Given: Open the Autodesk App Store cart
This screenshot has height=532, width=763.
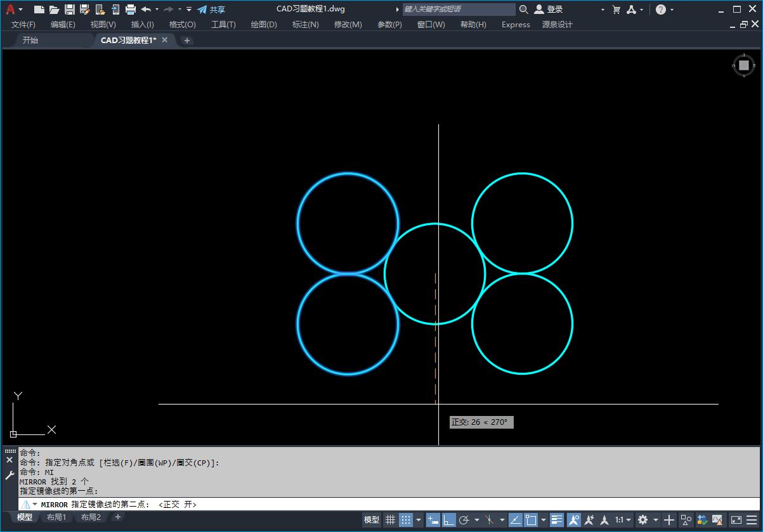Looking at the screenshot, I should tap(616, 10).
